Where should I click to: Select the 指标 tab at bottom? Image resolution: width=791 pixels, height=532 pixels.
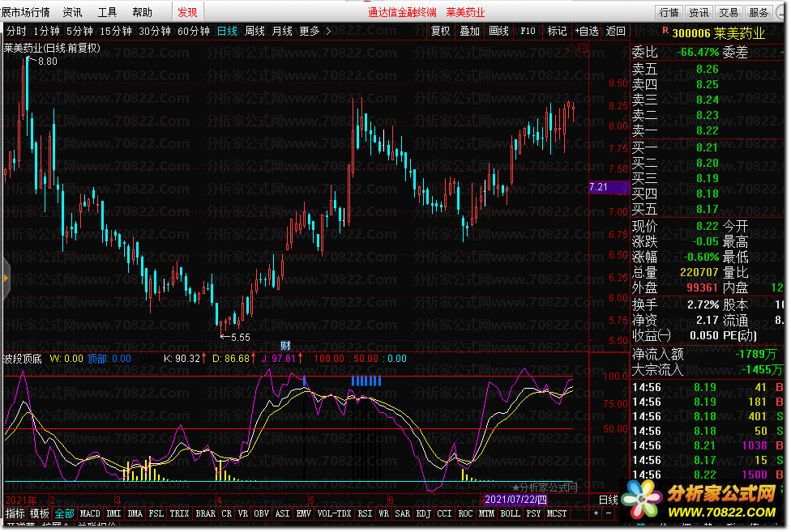tap(15, 513)
